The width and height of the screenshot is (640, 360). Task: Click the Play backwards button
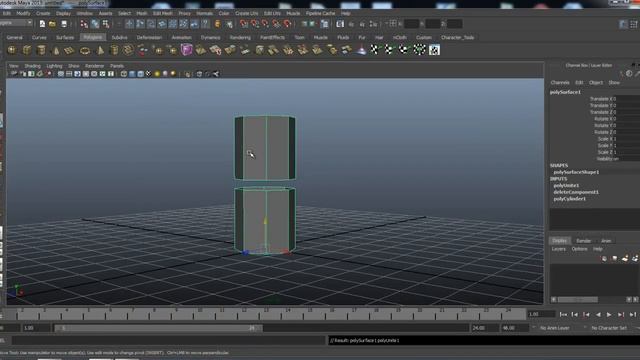[598, 315]
